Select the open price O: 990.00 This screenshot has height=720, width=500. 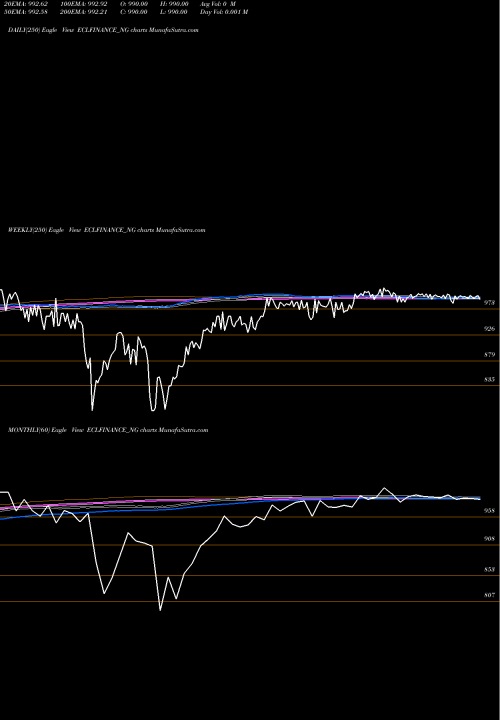(133, 4)
